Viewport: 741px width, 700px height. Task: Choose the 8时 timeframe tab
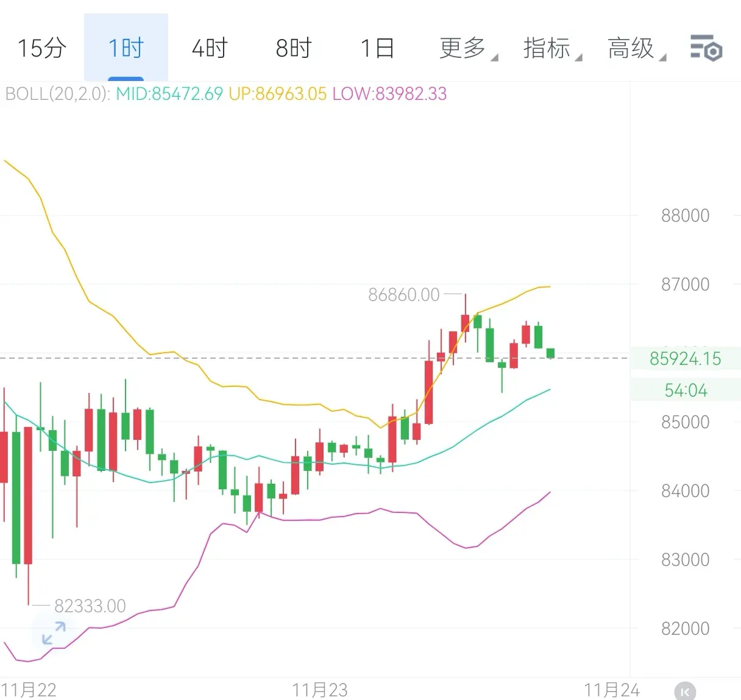tap(294, 48)
